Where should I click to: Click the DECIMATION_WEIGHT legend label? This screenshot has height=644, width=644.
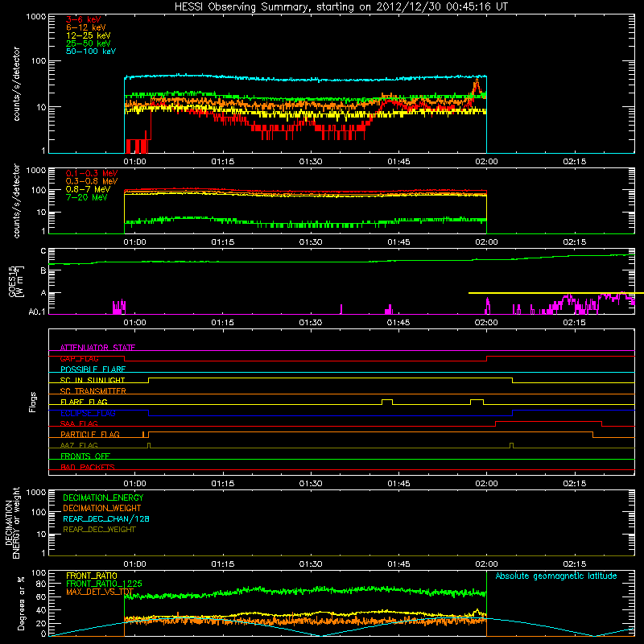102,508
